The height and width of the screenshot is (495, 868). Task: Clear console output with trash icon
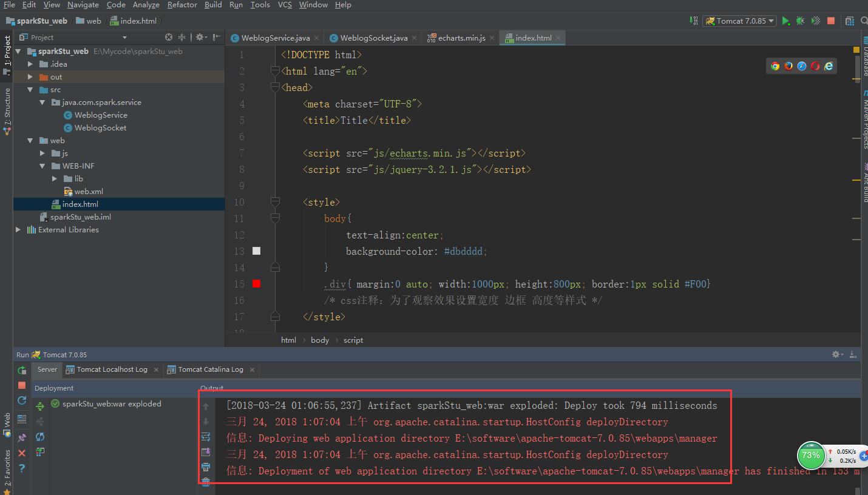click(206, 482)
